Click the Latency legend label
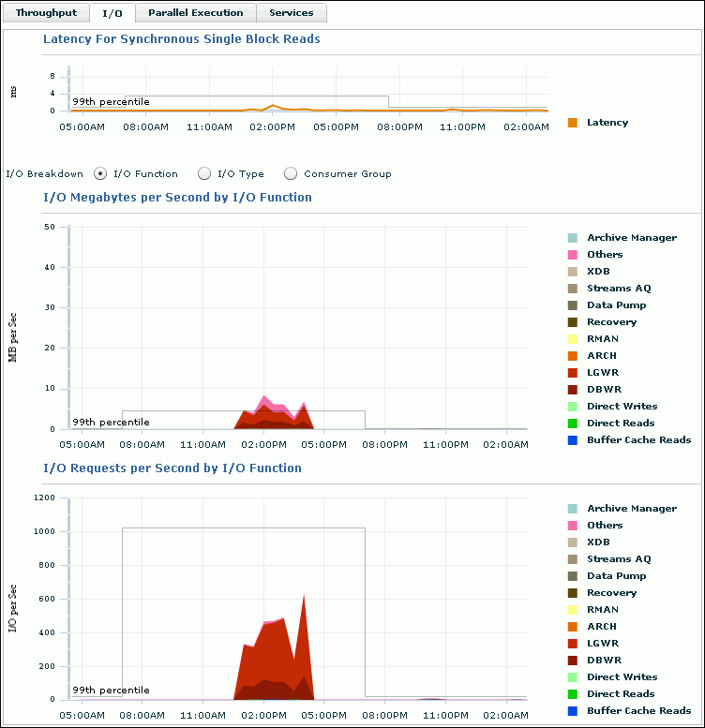Image resolution: width=705 pixels, height=728 pixels. [x=607, y=122]
